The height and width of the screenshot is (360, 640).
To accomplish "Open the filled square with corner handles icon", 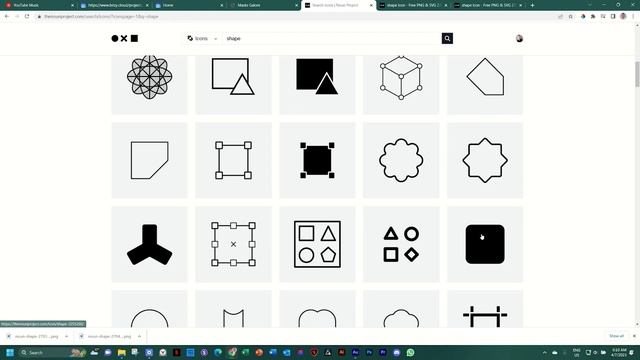I will (317, 160).
